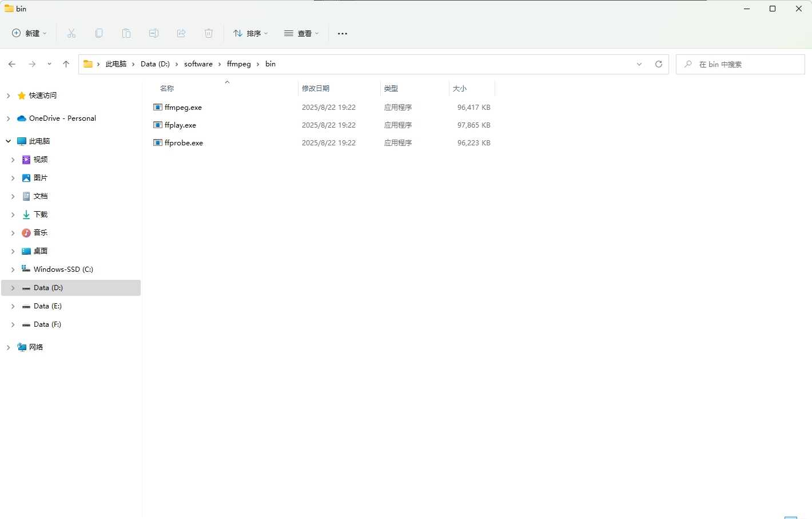Screen dimensions: 812x519
Task: Collapse the 此电脑 tree node
Action: point(9,141)
